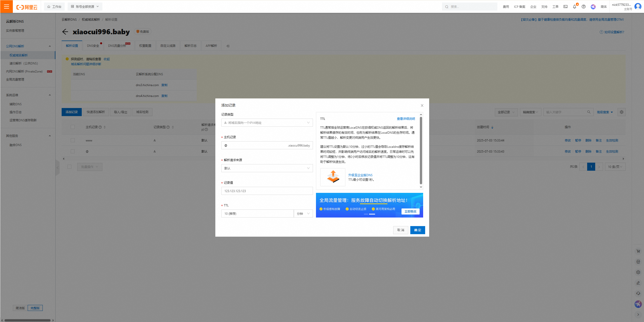This screenshot has height=322, width=644.
Task: Open the Cloud Shell terminal icon
Action: pyautogui.click(x=565, y=7)
